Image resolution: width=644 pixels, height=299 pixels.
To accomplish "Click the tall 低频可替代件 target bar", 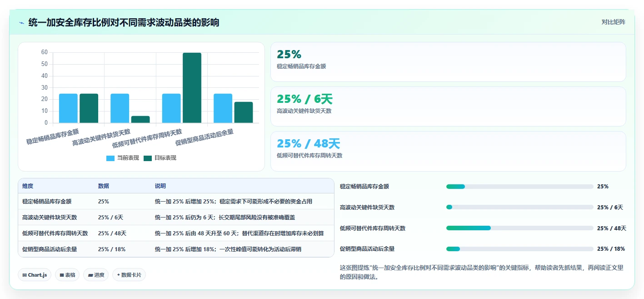I will (x=192, y=88).
